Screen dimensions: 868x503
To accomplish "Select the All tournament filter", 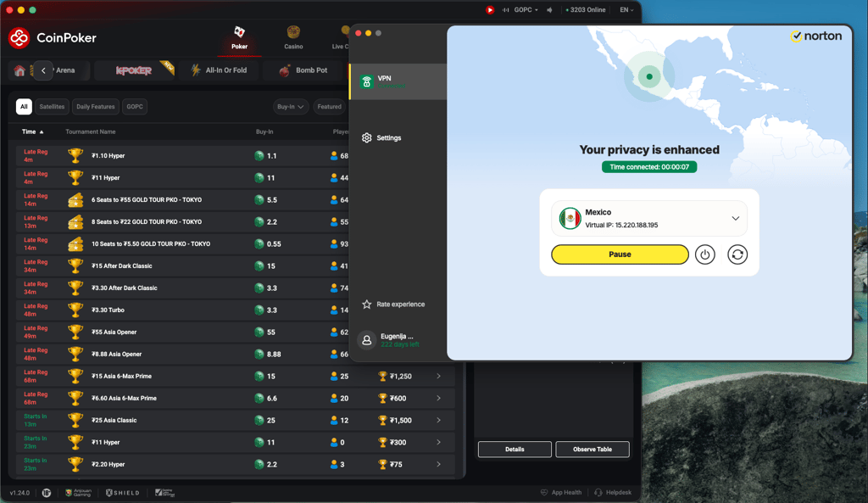I will (x=24, y=107).
